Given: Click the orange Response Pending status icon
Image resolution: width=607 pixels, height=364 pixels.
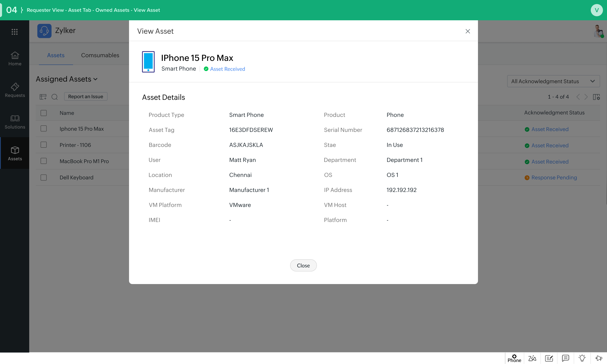Looking at the screenshot, I should 527,178.
